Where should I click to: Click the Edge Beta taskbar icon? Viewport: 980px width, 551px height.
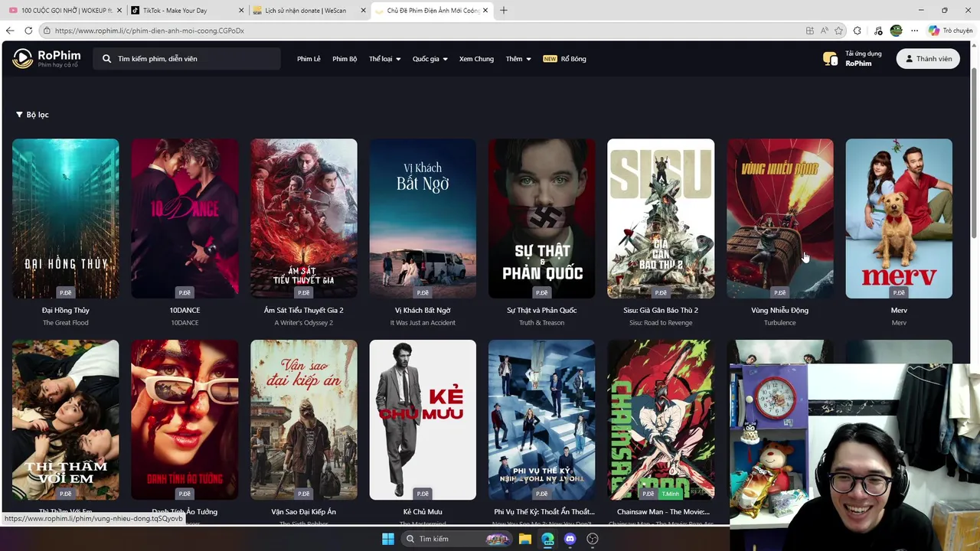click(x=547, y=539)
